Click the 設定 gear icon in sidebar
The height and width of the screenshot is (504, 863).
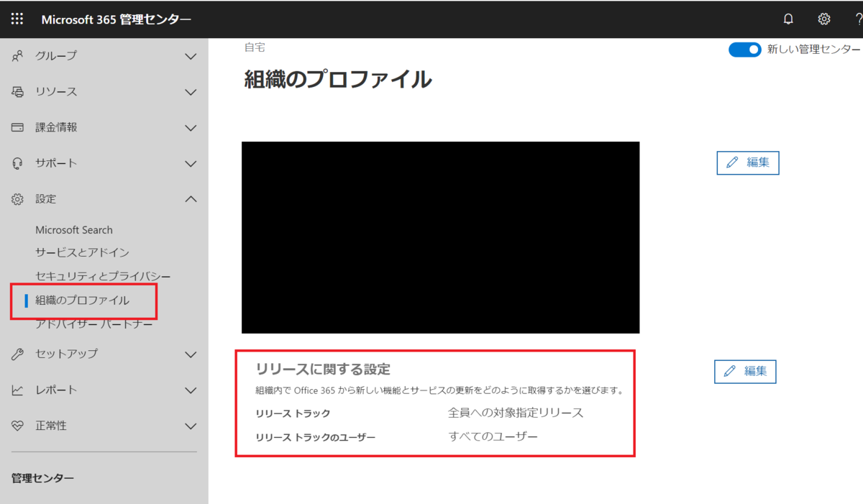[18, 199]
